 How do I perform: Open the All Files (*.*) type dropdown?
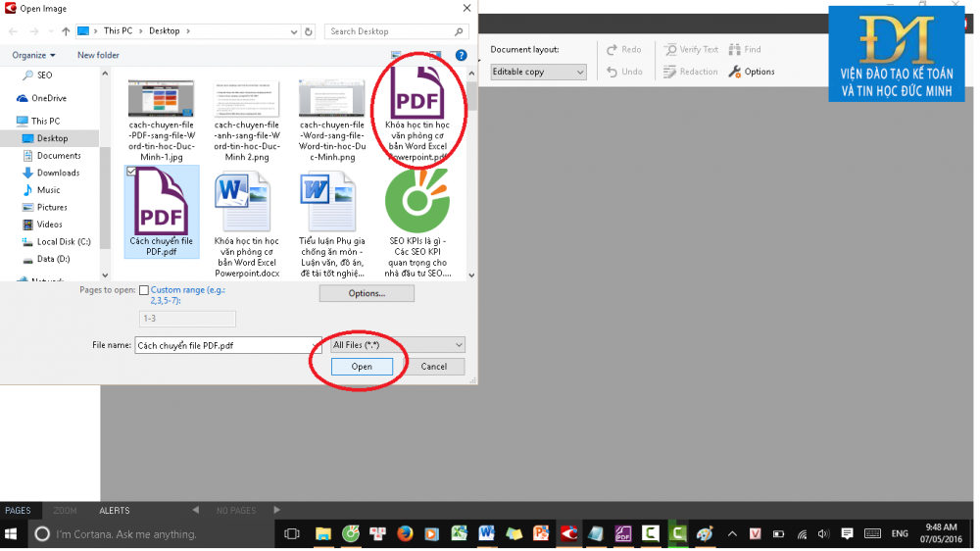point(398,344)
